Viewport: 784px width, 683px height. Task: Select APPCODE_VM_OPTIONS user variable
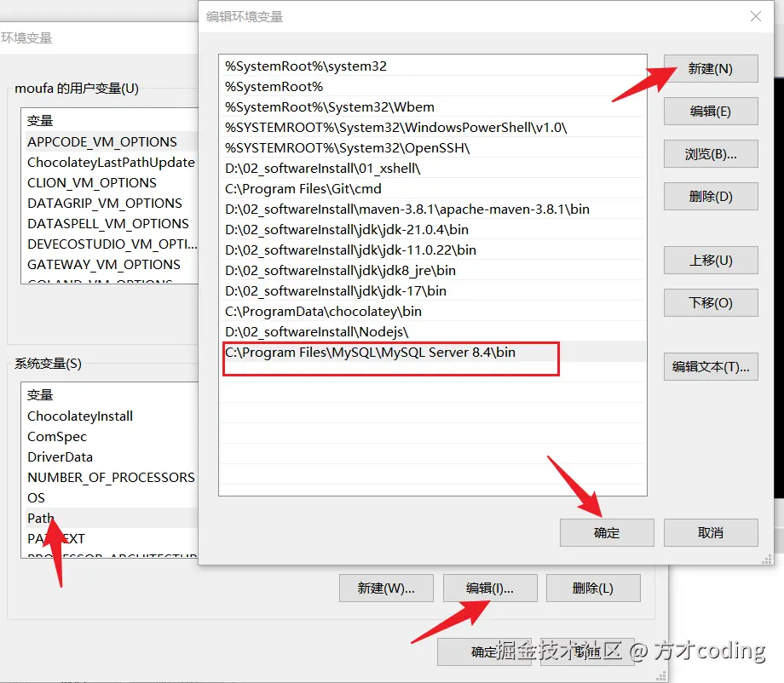pyautogui.click(x=111, y=142)
